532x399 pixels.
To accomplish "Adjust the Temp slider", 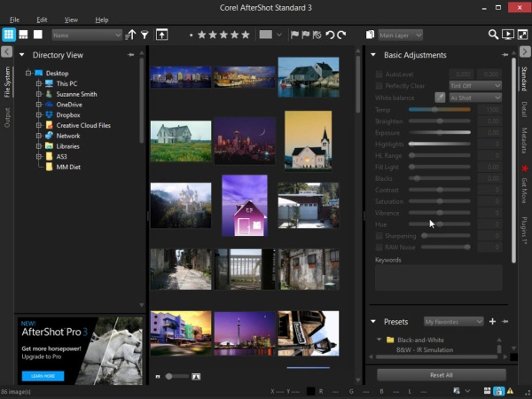I will tap(440, 110).
